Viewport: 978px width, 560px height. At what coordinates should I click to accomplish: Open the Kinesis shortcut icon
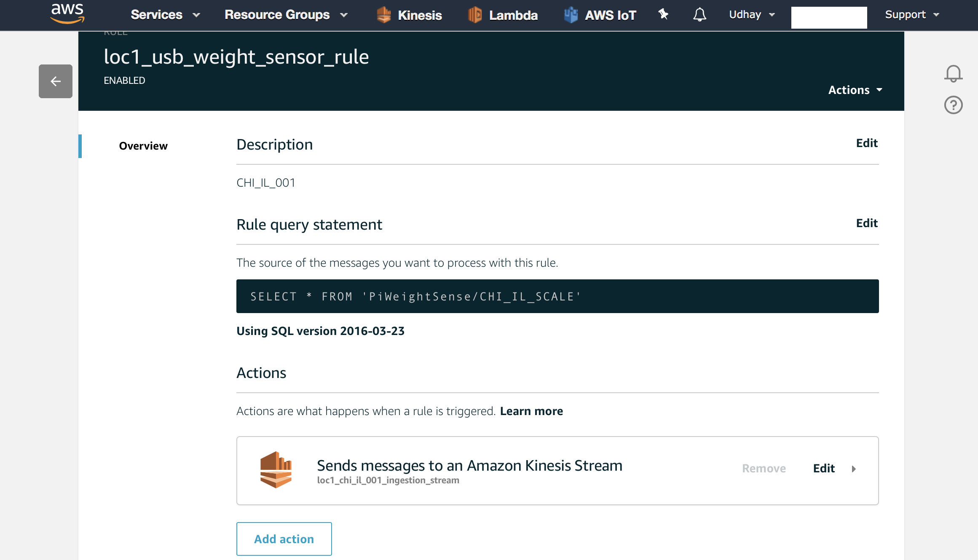point(383,15)
